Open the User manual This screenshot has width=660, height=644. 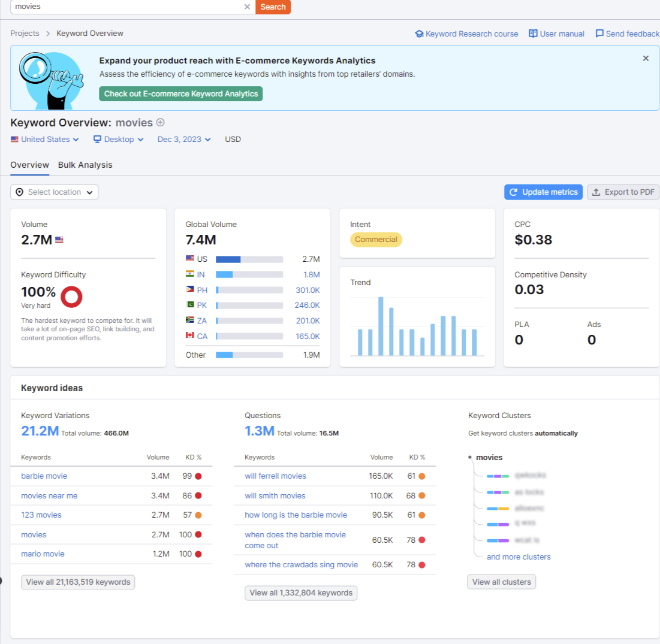pyautogui.click(x=556, y=34)
